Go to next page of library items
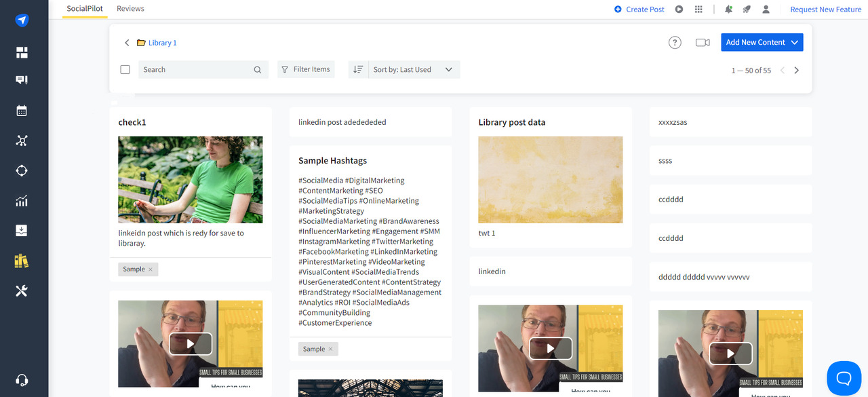Screen dimensions: 868x397 797,71
